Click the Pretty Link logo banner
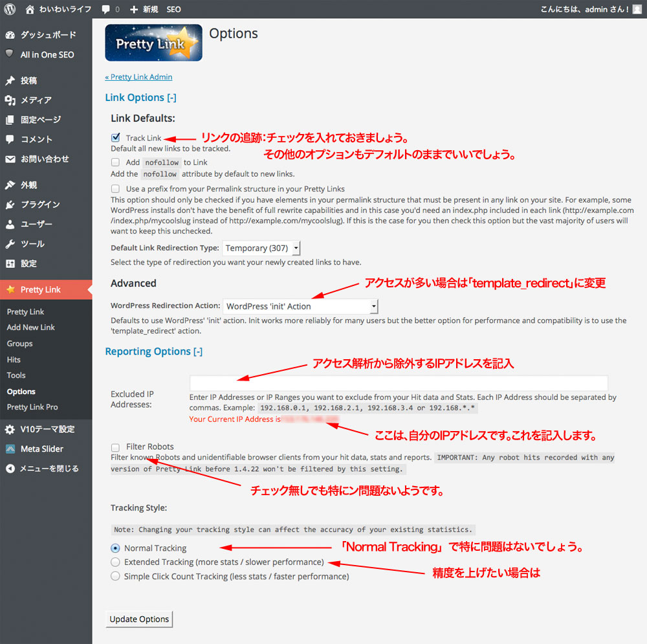This screenshot has width=647, height=644. [153, 43]
